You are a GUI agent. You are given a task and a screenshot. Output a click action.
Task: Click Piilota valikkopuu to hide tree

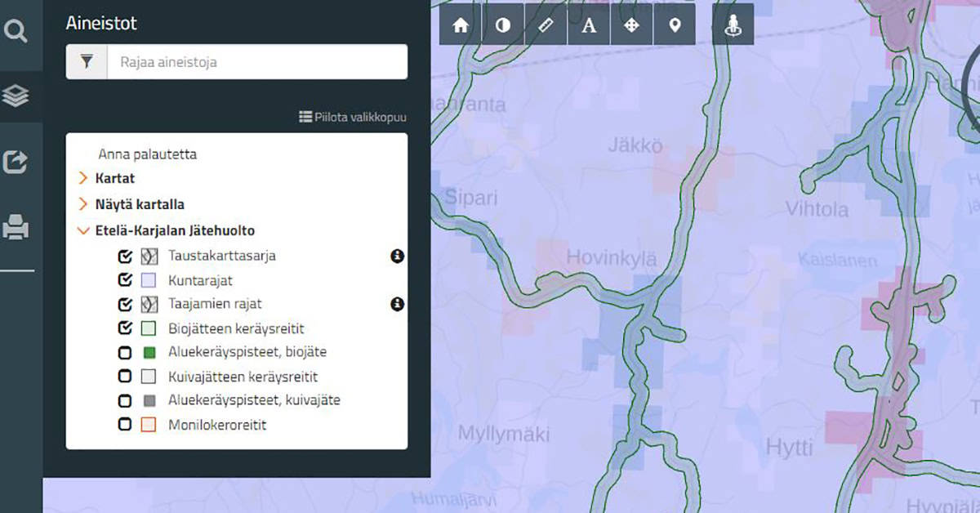(x=353, y=118)
